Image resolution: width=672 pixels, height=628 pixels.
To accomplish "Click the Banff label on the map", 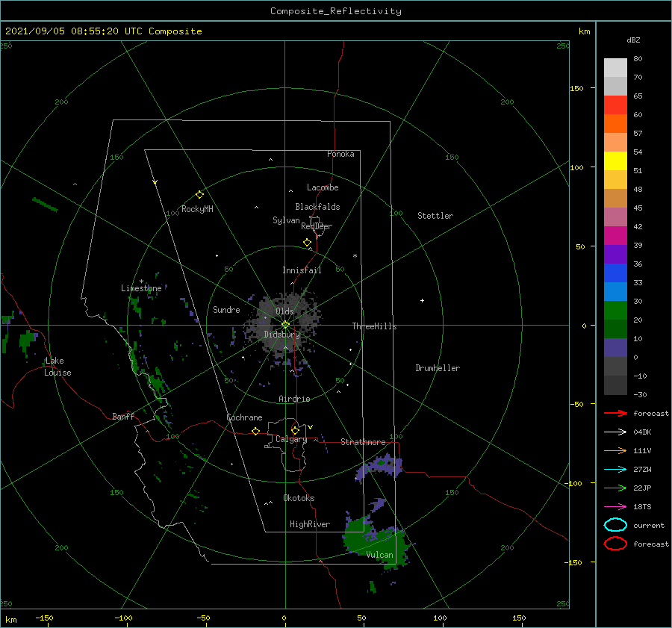I will [123, 416].
